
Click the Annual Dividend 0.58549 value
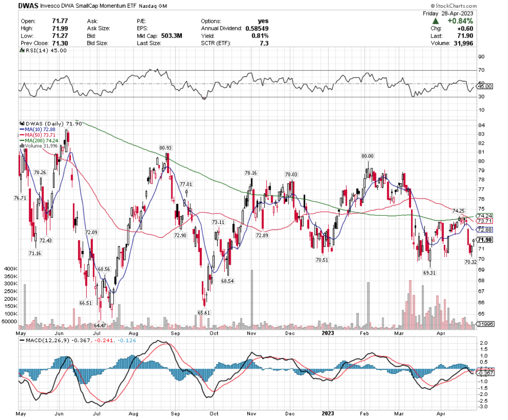click(257, 28)
